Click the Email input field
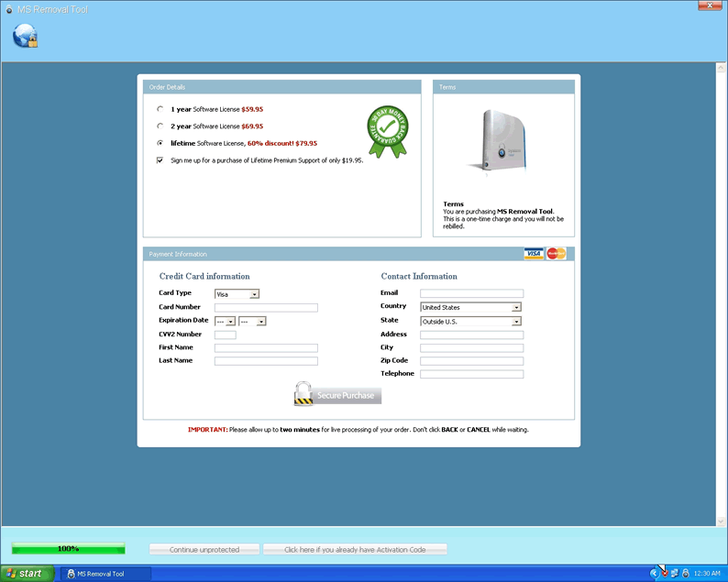 tap(471, 294)
